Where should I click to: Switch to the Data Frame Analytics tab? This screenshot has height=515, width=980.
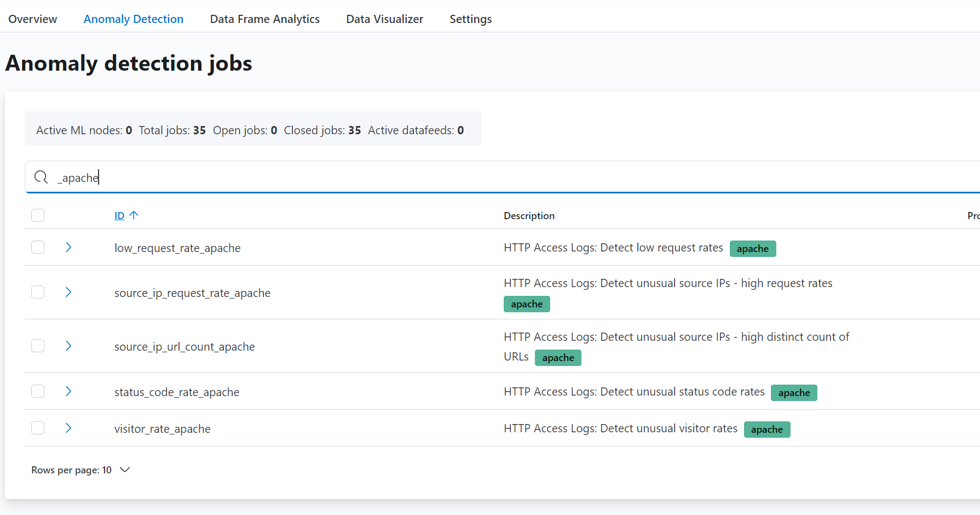click(264, 19)
